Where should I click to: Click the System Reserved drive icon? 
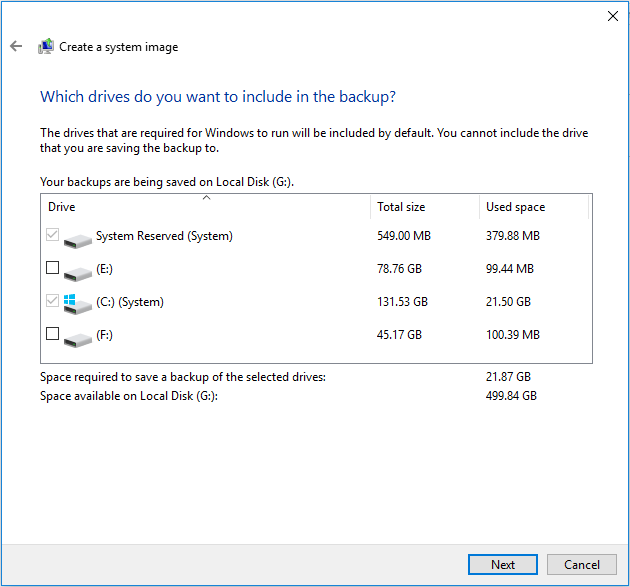[78, 241]
